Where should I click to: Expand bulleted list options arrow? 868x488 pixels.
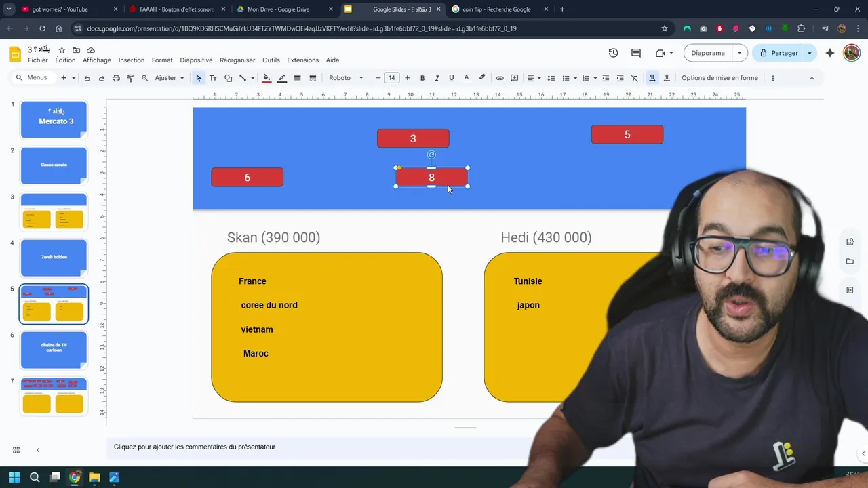(575, 78)
